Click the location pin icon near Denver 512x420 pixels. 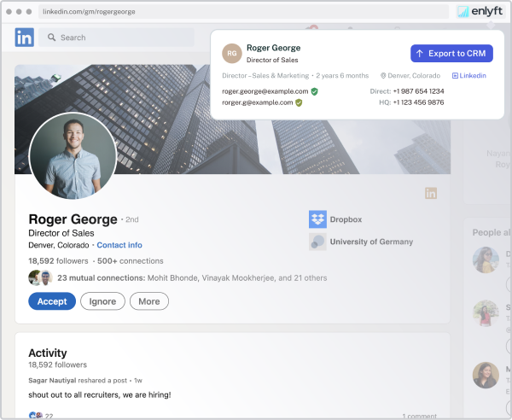click(383, 76)
